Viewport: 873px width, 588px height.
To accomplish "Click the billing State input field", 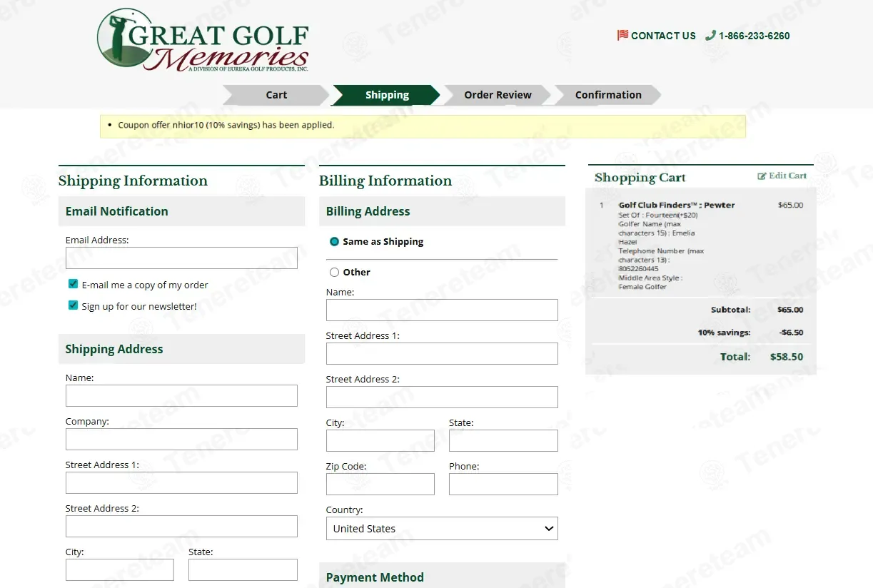I will 503,441.
